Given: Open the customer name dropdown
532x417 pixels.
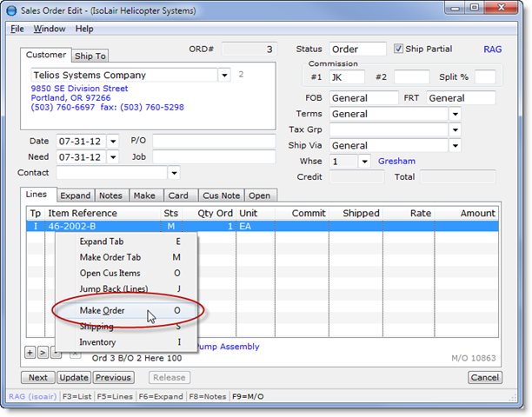Looking at the screenshot, I should point(224,76).
